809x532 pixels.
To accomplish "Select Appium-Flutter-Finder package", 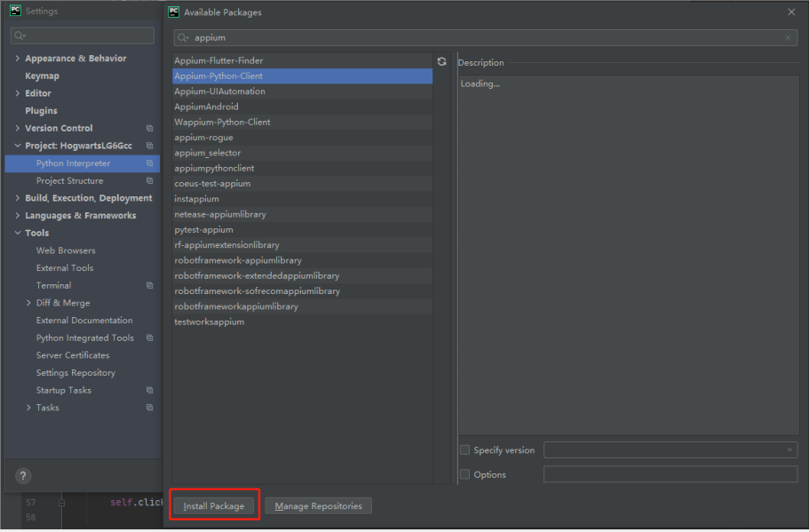I will point(302,60).
